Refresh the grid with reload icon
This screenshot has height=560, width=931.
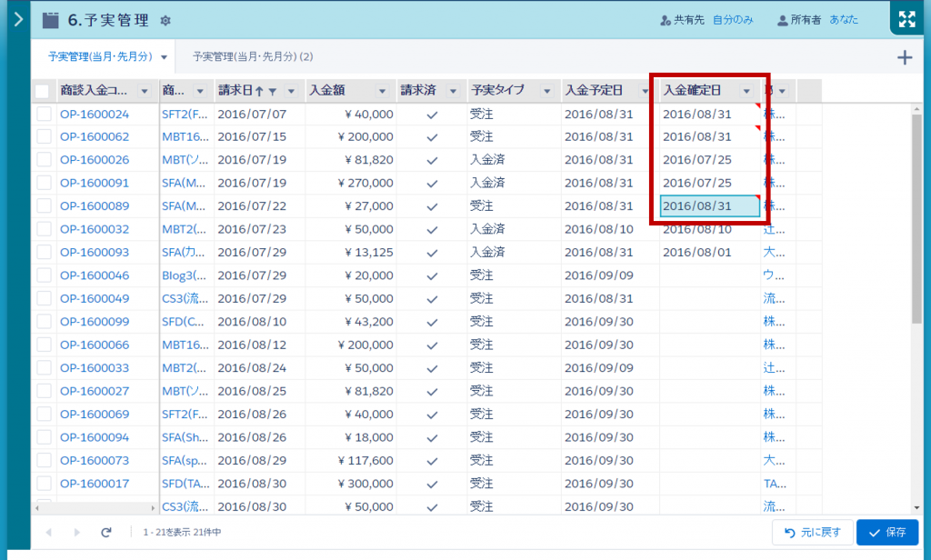(x=106, y=532)
